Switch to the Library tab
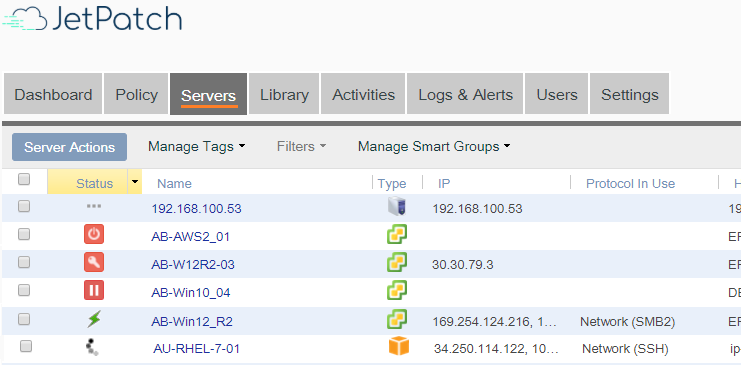The image size is (741, 365). [284, 95]
